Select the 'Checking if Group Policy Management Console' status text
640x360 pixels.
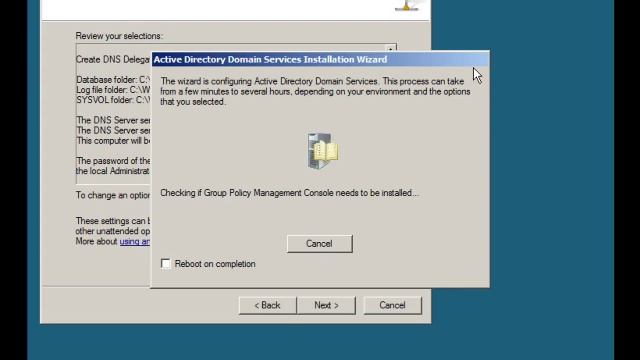pyautogui.click(x=289, y=193)
